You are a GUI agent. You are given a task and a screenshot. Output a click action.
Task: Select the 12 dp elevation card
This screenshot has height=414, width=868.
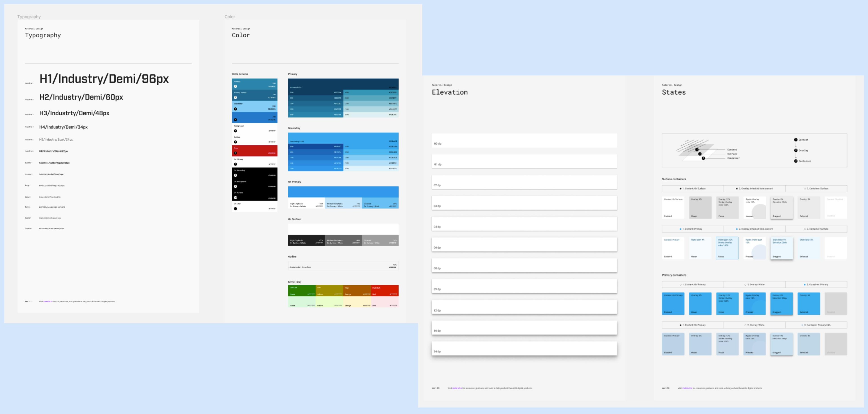(x=524, y=307)
